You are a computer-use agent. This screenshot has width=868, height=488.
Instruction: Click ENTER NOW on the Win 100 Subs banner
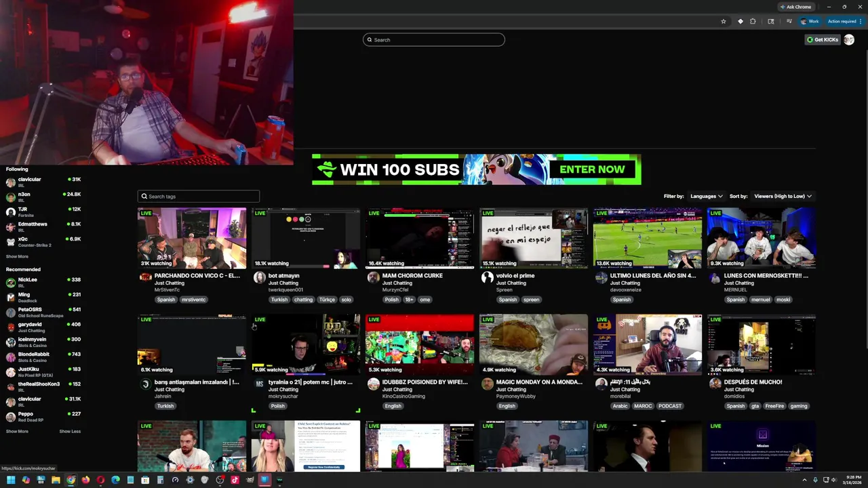tap(592, 169)
